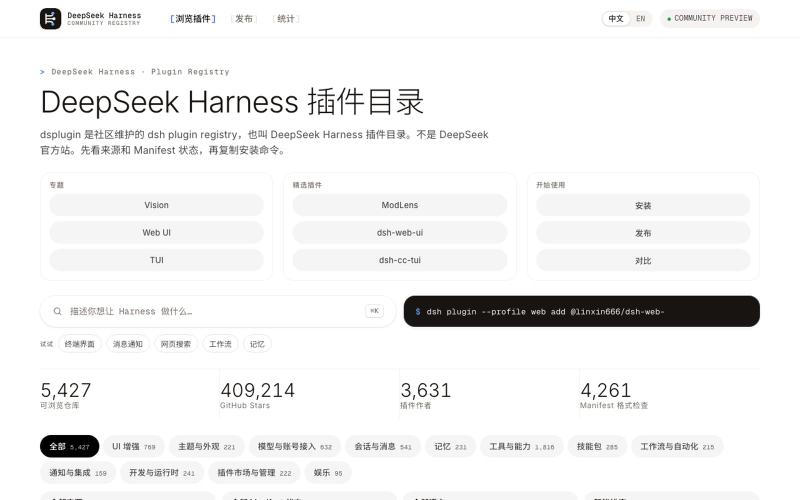Try the 消息通知 suggestion chip

pyautogui.click(x=128, y=344)
